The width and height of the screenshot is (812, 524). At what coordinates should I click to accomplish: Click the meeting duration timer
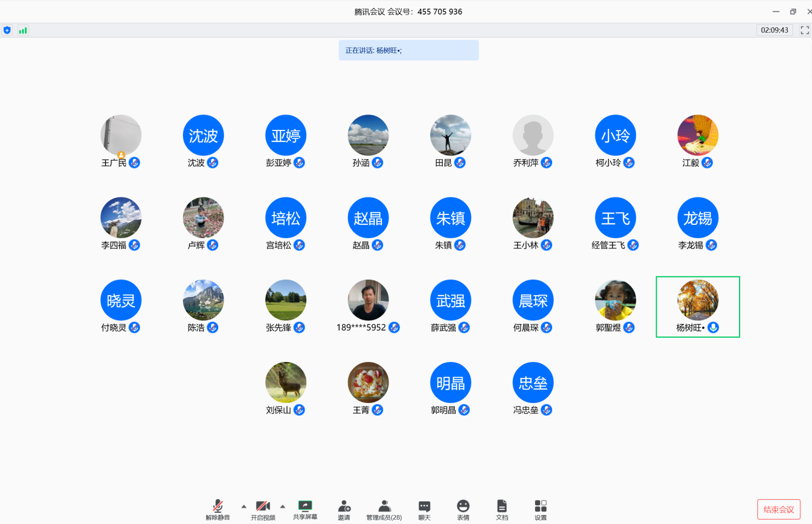pyautogui.click(x=774, y=30)
